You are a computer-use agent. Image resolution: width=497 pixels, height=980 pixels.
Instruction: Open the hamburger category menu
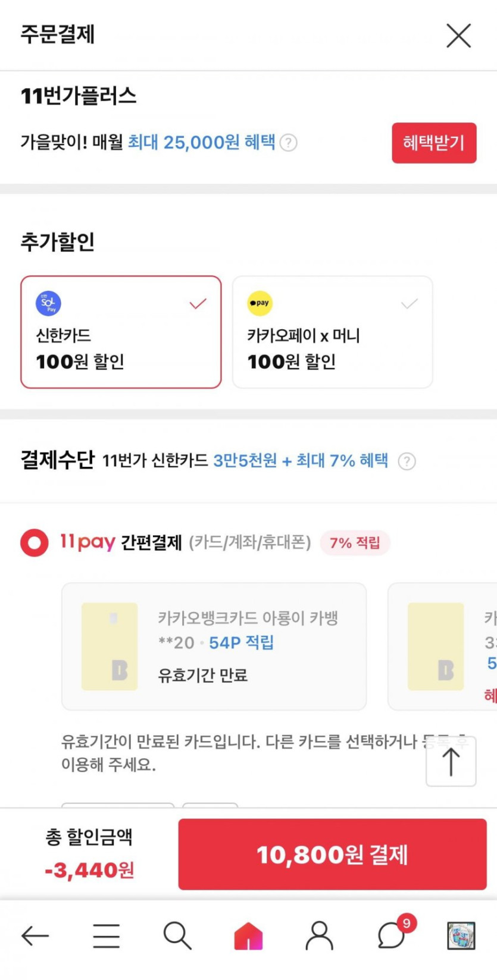[x=107, y=935]
